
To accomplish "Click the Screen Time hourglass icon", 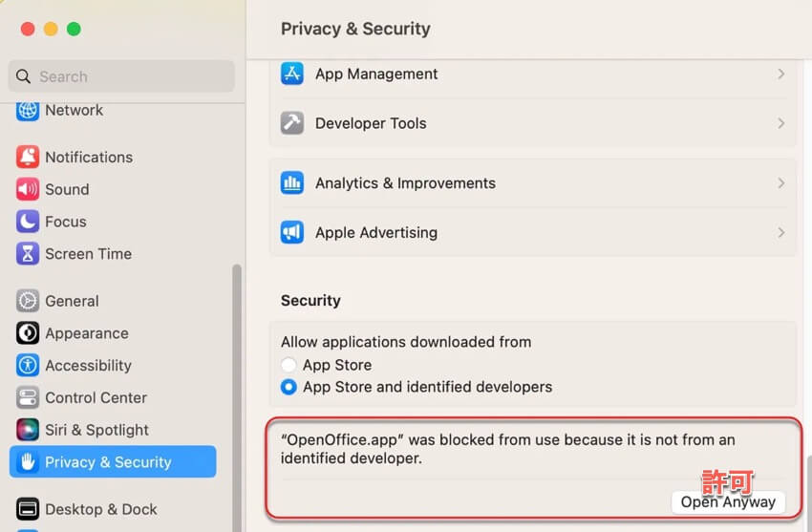I will click(x=28, y=254).
